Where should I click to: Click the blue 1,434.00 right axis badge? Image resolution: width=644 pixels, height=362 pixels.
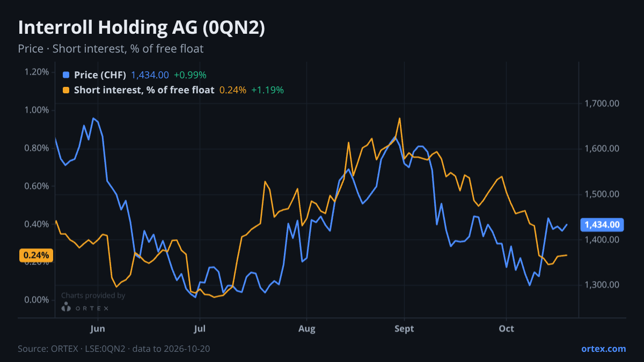click(602, 225)
